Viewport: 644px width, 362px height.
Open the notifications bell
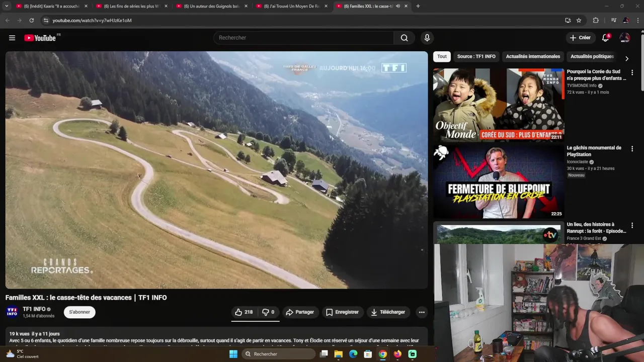[606, 38]
